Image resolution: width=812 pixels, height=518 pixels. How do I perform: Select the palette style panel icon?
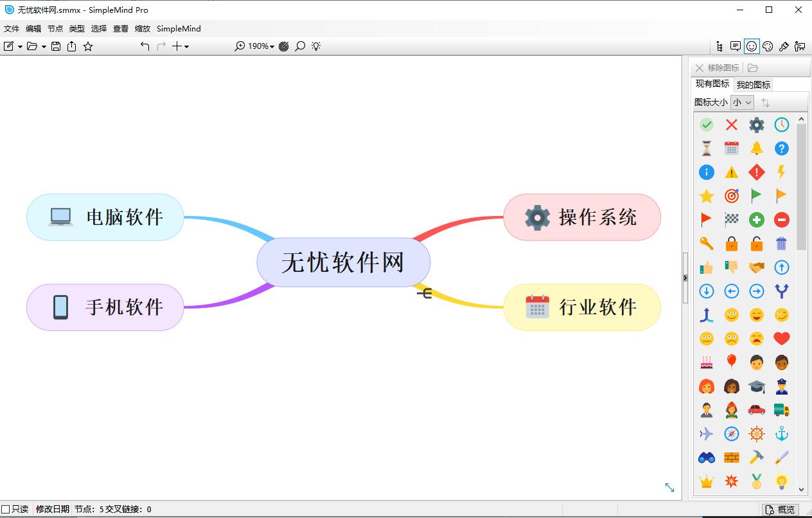coord(768,46)
